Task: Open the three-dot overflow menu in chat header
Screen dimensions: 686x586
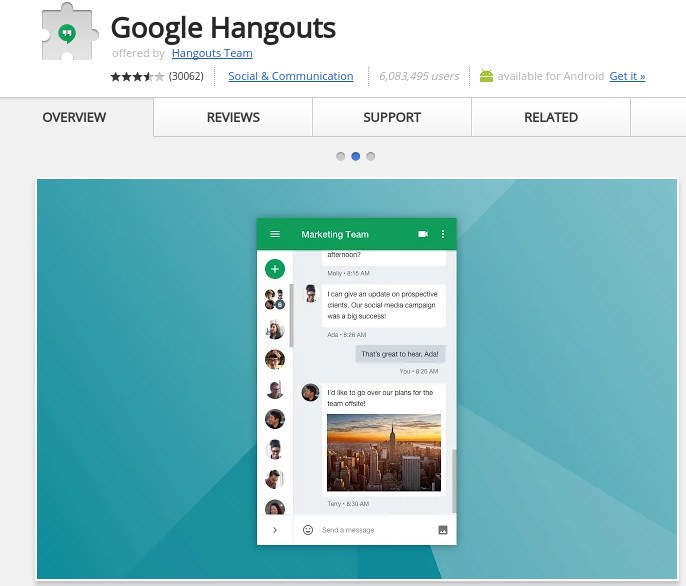Action: click(x=443, y=234)
